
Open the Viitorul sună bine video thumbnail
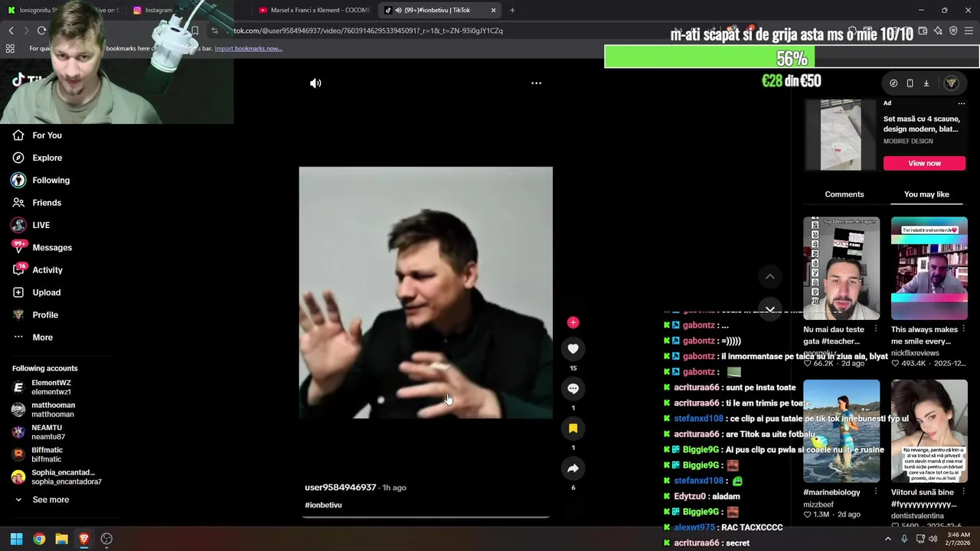(x=929, y=431)
